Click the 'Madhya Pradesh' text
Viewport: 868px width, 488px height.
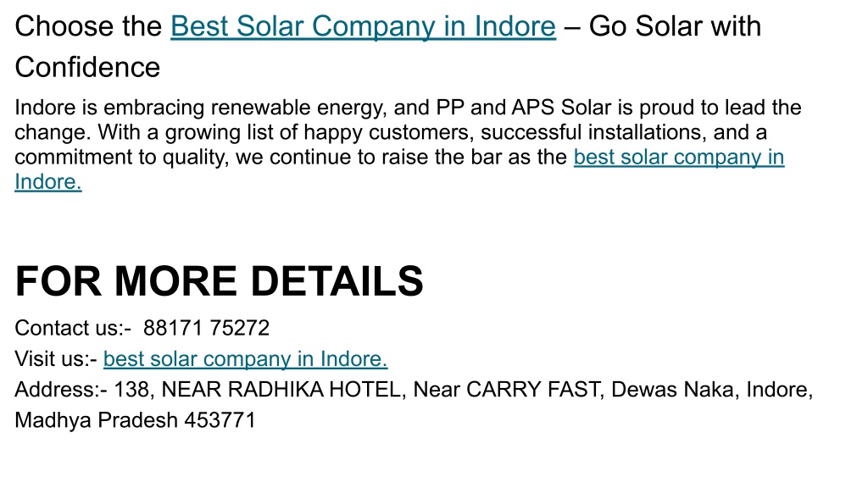click(x=96, y=420)
